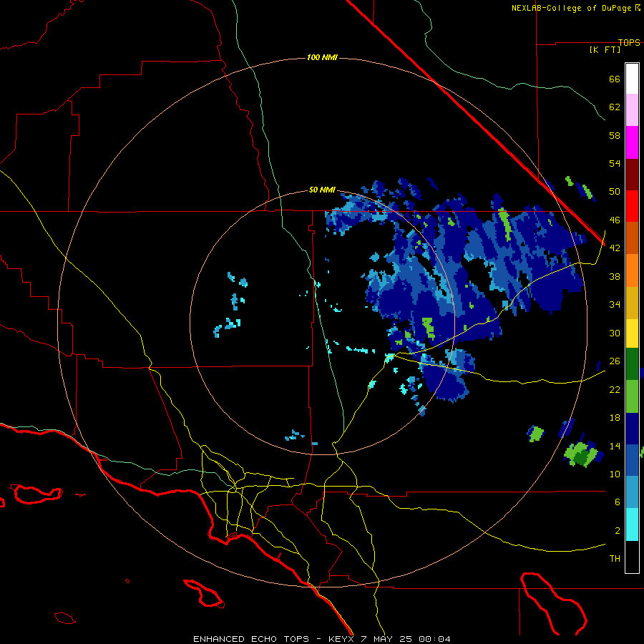644x644 pixels.
Task: Click the legend value "46"
Action: 615,220
